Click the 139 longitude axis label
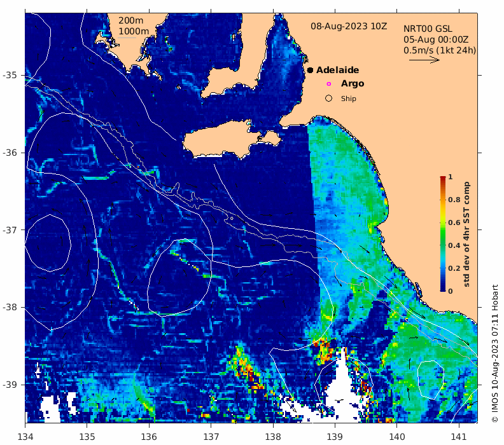Screen dimensions: 504x445 click(x=335, y=437)
